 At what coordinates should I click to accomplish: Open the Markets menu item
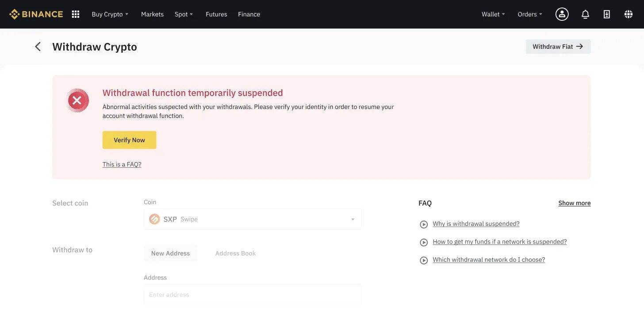point(152,14)
